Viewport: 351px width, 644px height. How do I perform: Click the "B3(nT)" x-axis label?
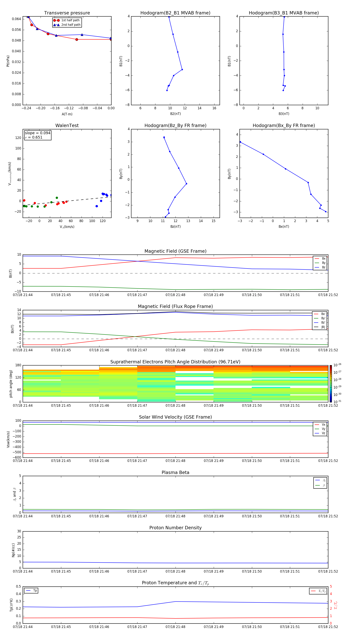pyautogui.click(x=284, y=114)
